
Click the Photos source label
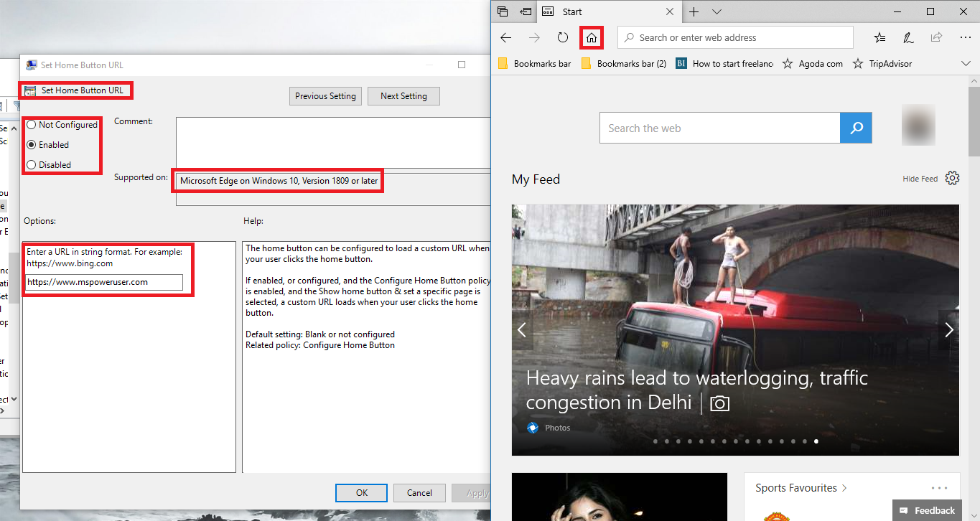(x=558, y=428)
